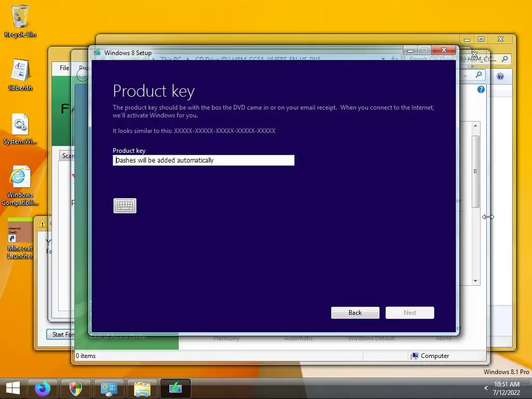Image resolution: width=532 pixels, height=399 pixels.
Task: Open Firefox from the taskbar
Action: click(43, 388)
